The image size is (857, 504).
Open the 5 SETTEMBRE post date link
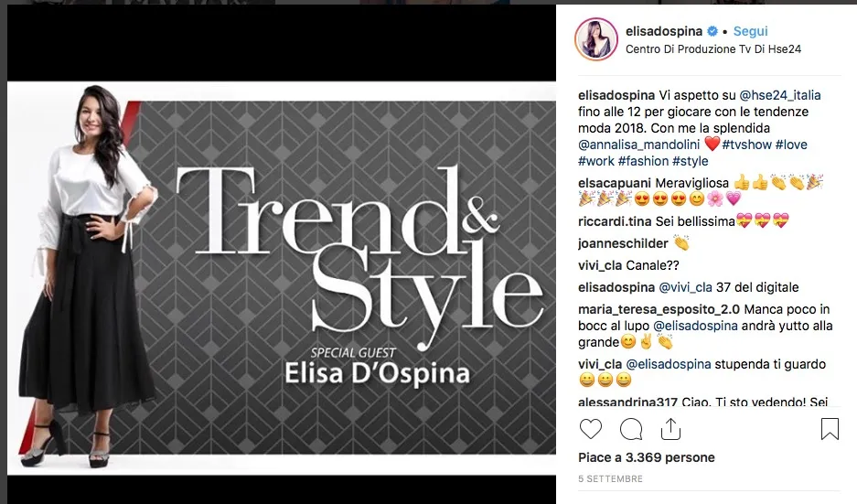pyautogui.click(x=610, y=479)
